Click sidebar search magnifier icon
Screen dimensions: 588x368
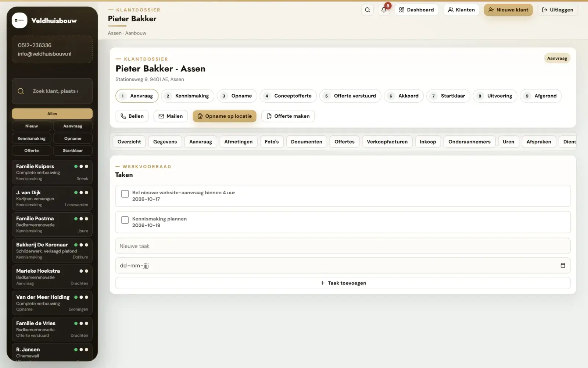pyautogui.click(x=21, y=91)
